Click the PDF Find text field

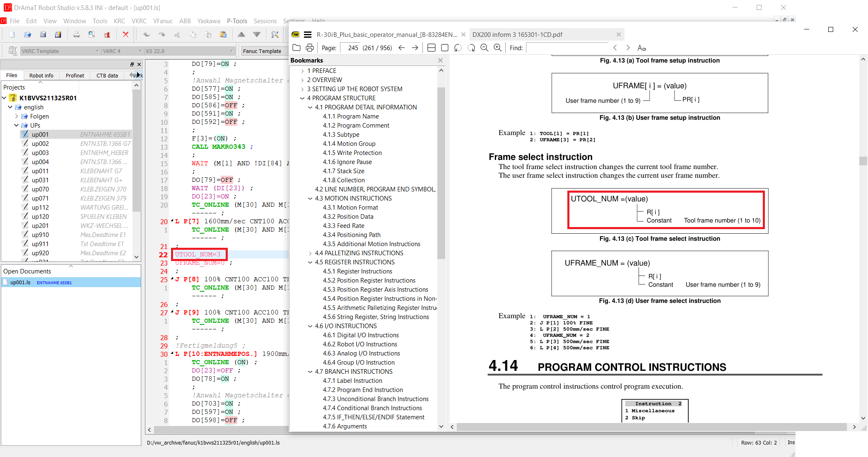click(567, 48)
